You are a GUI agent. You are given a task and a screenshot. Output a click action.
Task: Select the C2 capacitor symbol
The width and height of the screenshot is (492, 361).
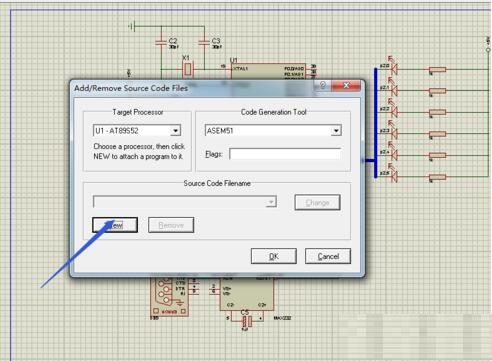point(161,42)
